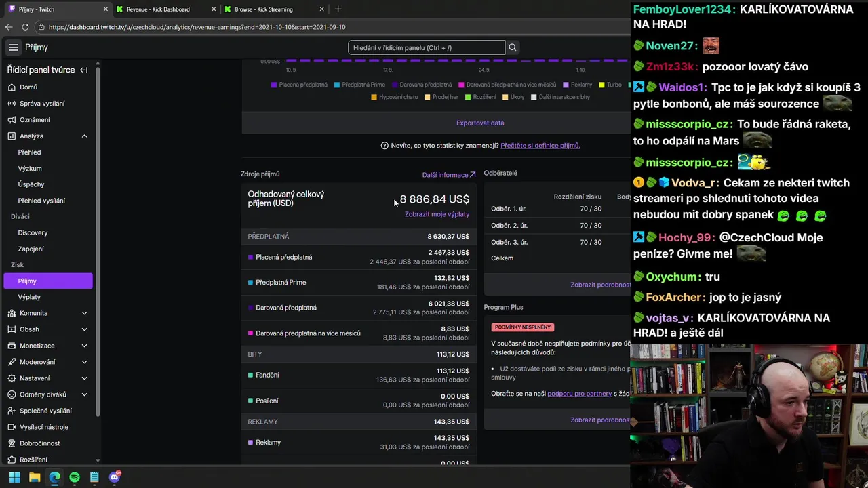Click the Podmínky nesplněny badge

(524, 327)
